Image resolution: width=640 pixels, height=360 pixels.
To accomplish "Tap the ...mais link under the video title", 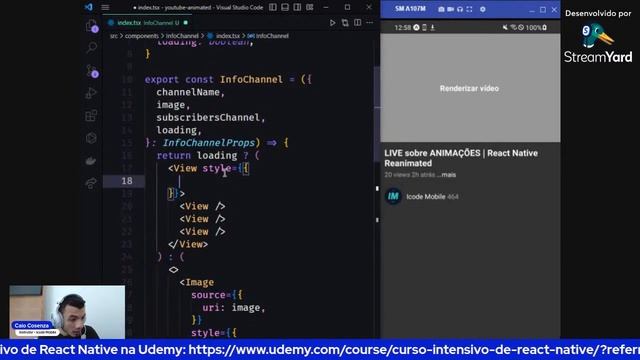I will [x=448, y=175].
